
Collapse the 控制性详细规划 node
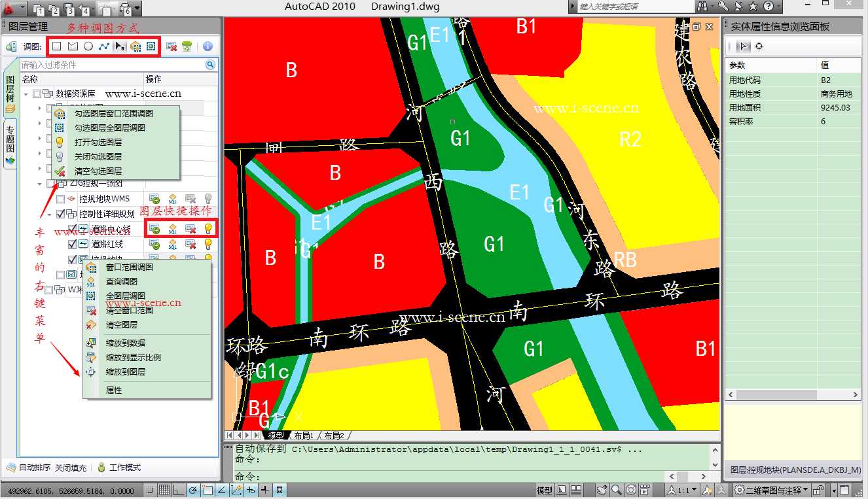[50, 214]
